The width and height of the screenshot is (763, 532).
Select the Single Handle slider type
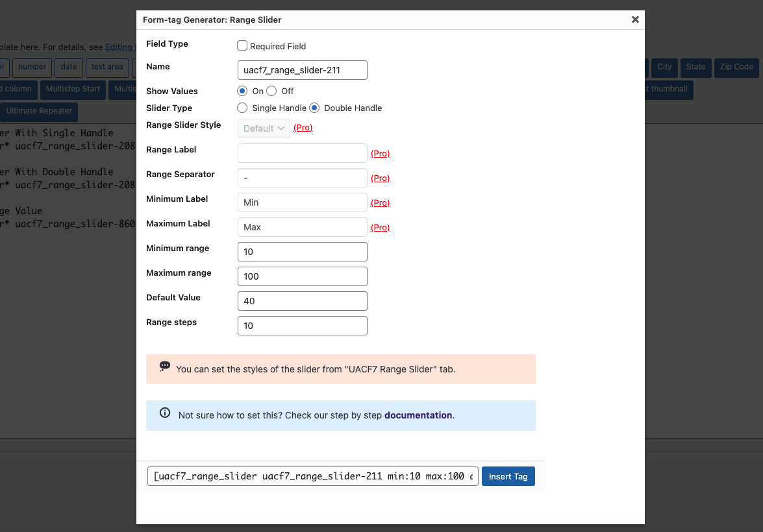point(242,108)
